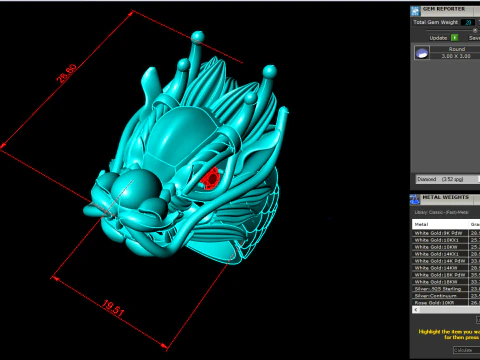Click the Total Gem Weight value field

pyautogui.click(x=468, y=22)
